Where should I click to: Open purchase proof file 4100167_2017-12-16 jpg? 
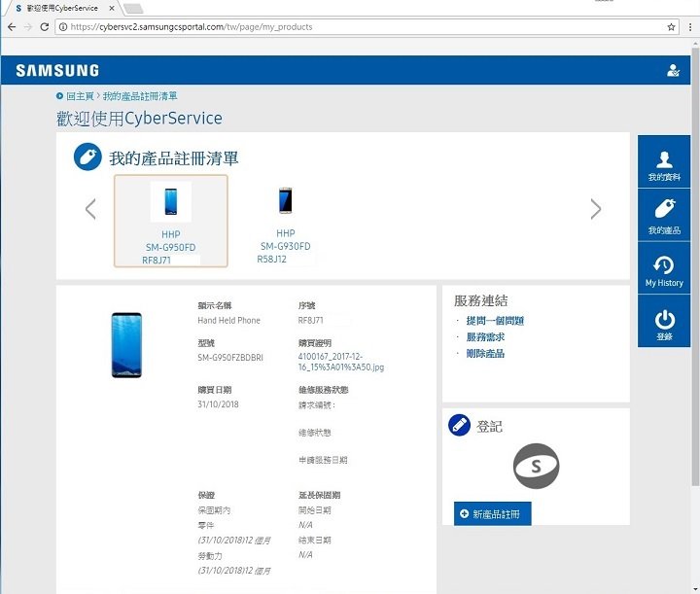[340, 362]
